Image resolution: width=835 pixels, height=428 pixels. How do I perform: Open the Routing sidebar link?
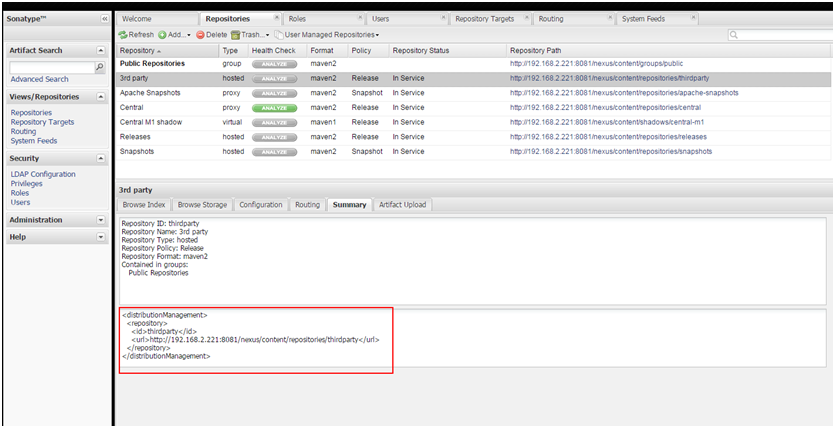click(23, 131)
